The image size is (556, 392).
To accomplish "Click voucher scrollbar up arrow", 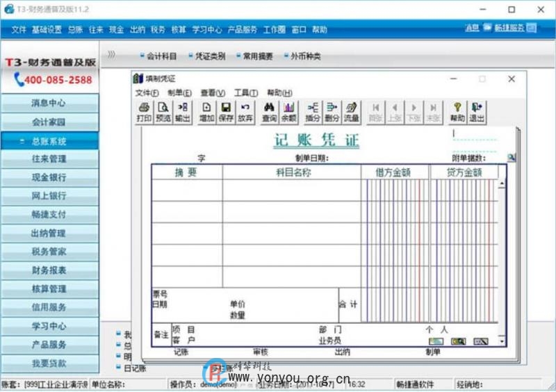I will pos(502,183).
